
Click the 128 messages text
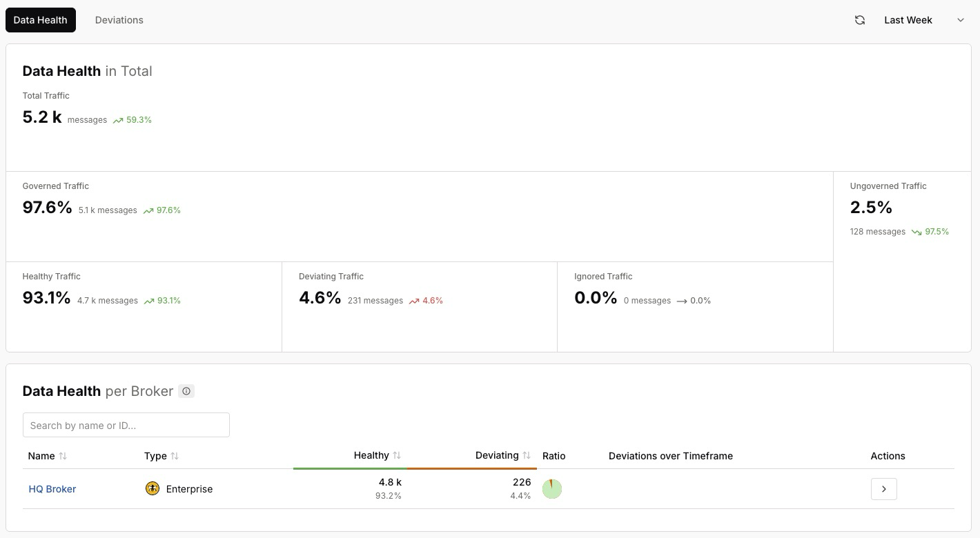(878, 232)
